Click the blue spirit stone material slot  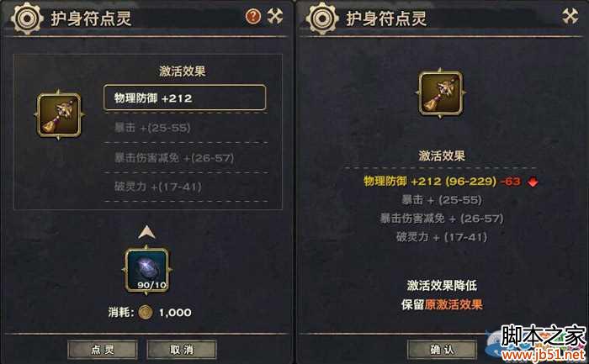(x=147, y=270)
